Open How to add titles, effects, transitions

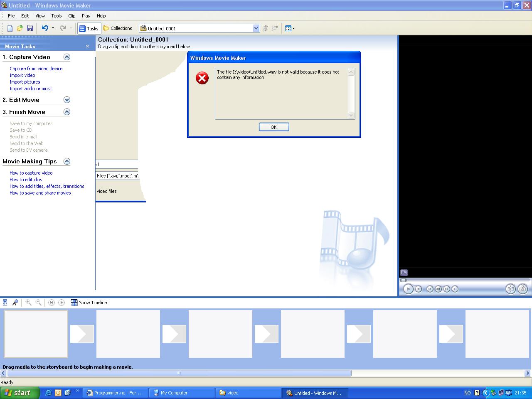click(47, 186)
